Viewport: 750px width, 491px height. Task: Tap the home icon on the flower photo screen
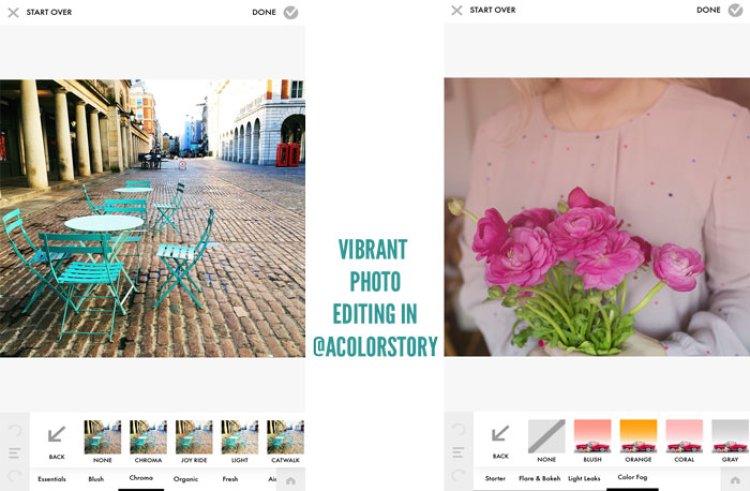coord(735,480)
